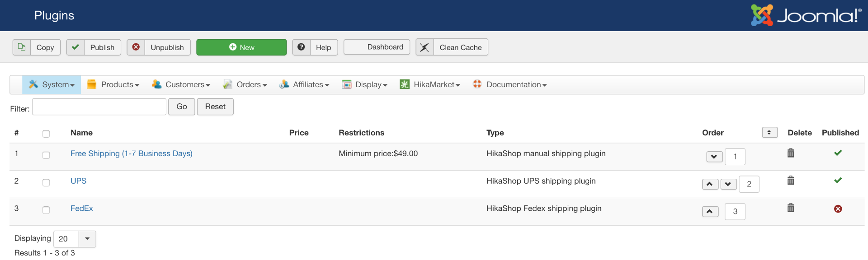
Task: Click the trash icon for UPS row
Action: pos(790,181)
